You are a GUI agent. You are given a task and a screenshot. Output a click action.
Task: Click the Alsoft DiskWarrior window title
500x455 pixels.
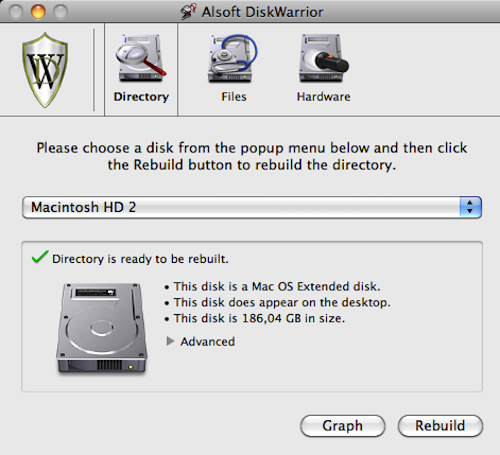(263, 12)
